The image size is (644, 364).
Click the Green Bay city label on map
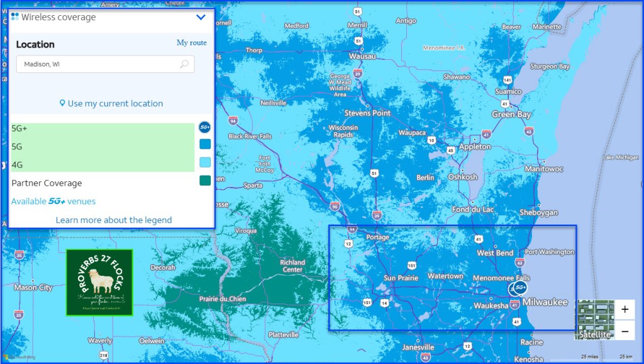pyautogui.click(x=511, y=115)
